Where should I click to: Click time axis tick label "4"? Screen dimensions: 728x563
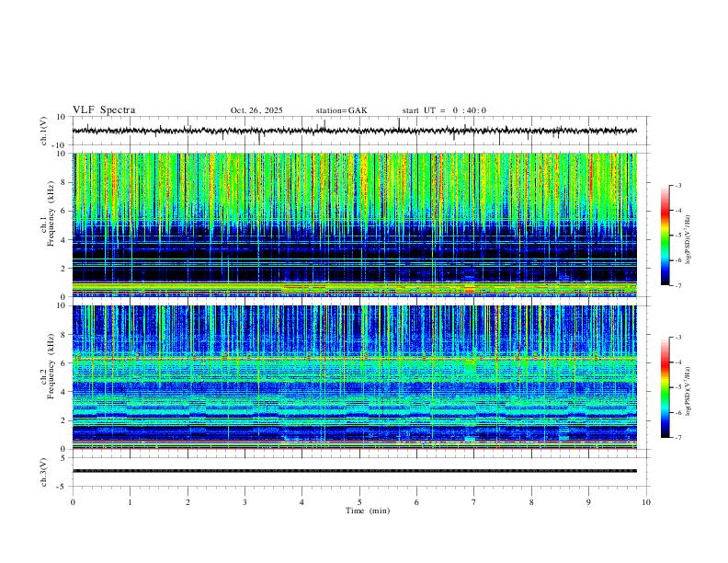301,502
